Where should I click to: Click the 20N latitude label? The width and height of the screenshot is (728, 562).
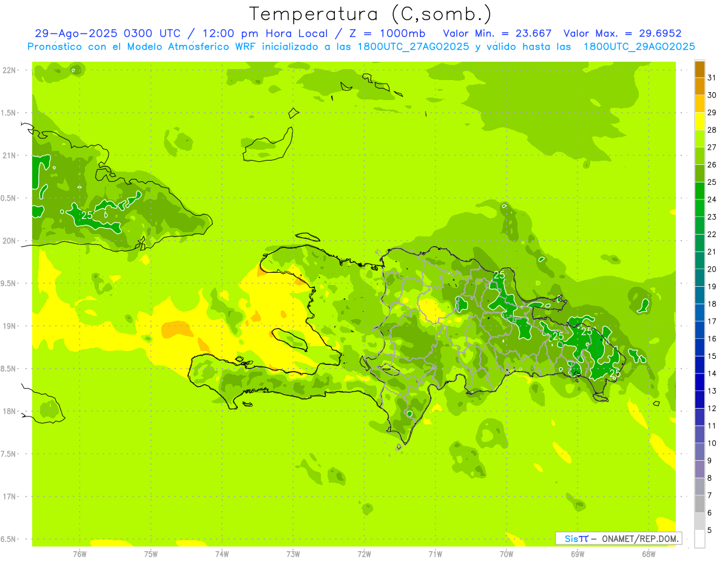[x=10, y=241]
